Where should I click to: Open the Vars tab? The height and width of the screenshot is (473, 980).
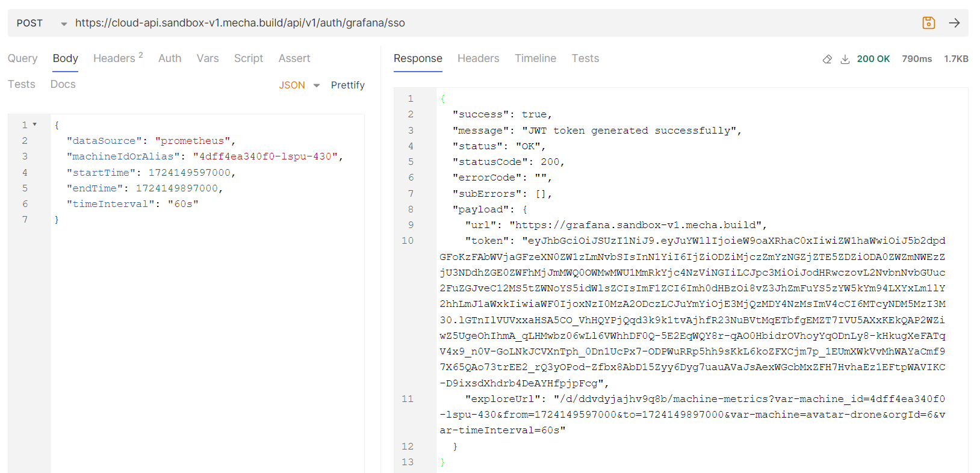pos(208,58)
